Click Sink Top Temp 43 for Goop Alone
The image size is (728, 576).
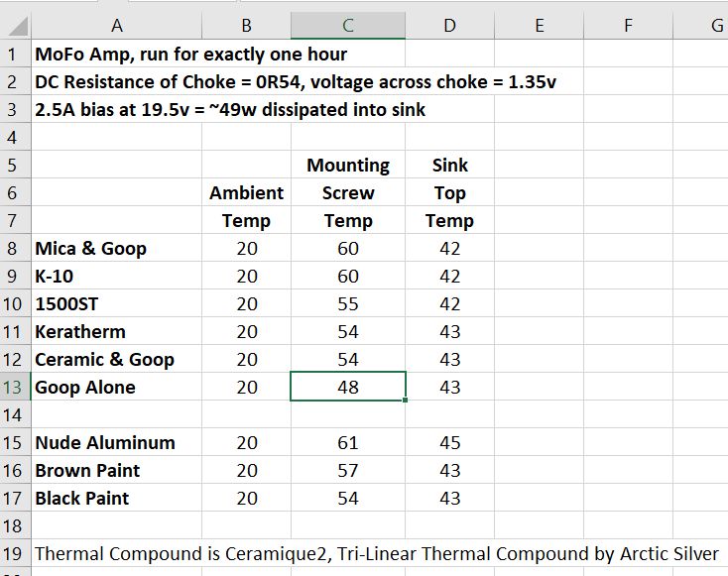click(x=450, y=387)
